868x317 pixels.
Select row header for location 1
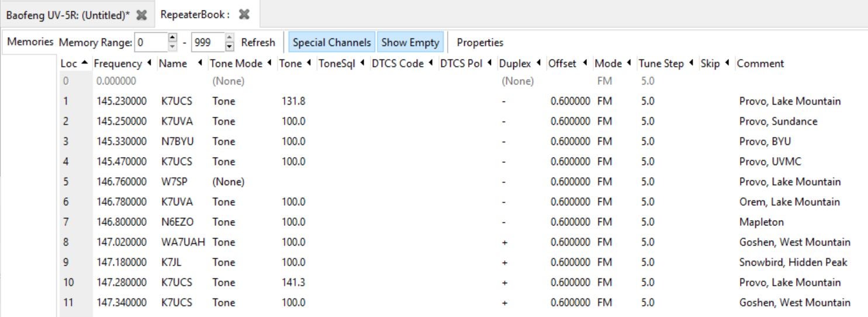coord(75,101)
